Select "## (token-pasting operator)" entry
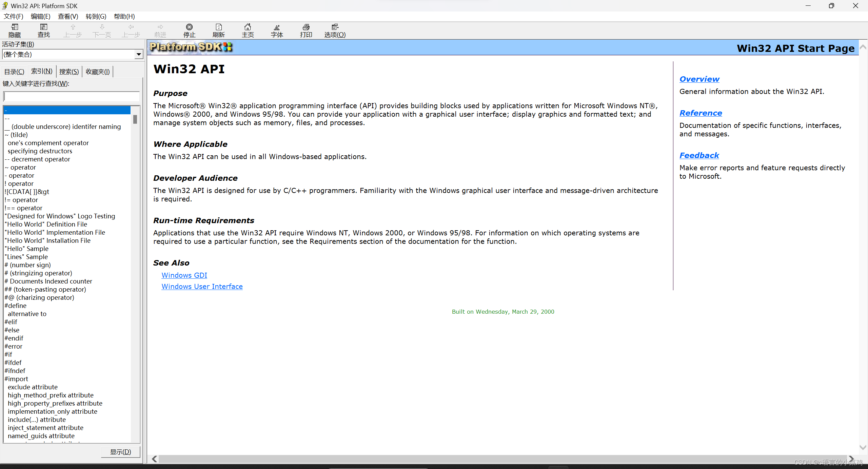The width and height of the screenshot is (868, 469). pos(45,289)
